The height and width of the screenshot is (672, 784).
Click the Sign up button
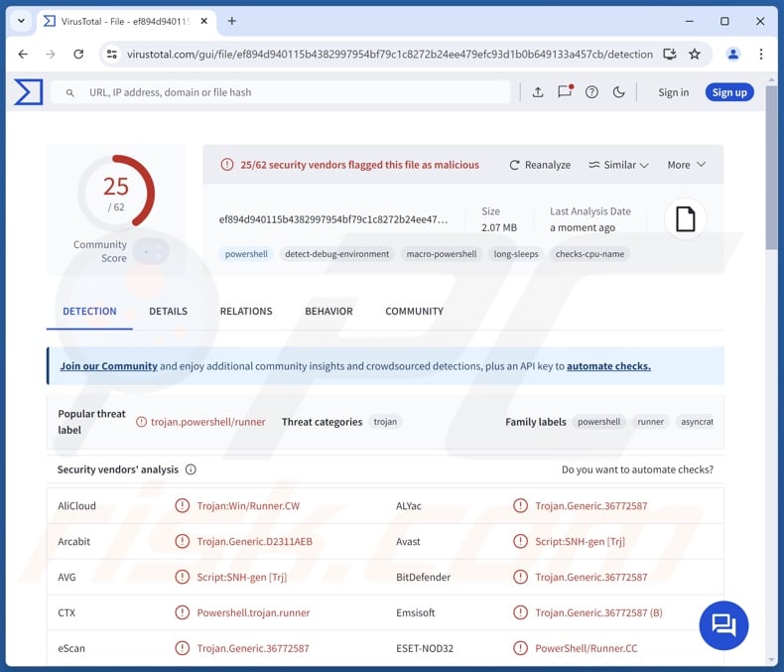pyautogui.click(x=729, y=92)
